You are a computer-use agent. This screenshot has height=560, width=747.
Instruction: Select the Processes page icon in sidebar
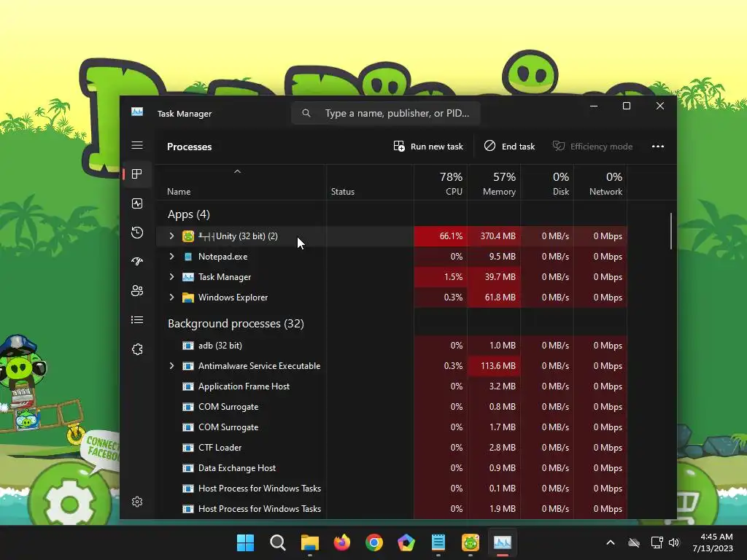coord(137,174)
